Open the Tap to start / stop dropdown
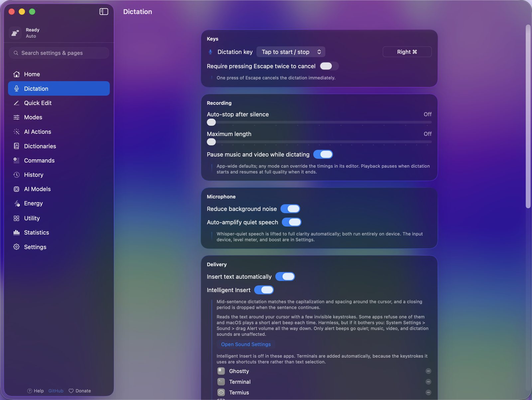Screen dimensions: 532x400 click(291, 52)
